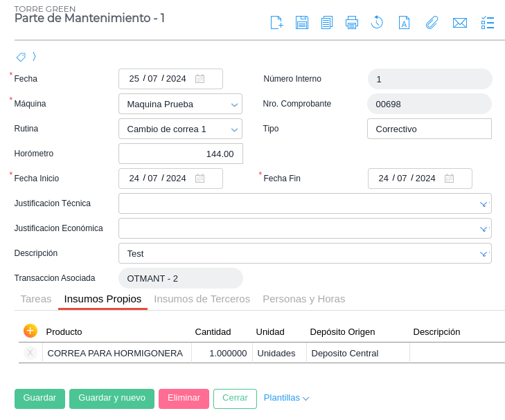Image resolution: width=505 pixels, height=420 pixels.
Task: Open the Justificacion Técnica dropdown
Action: [305, 203]
